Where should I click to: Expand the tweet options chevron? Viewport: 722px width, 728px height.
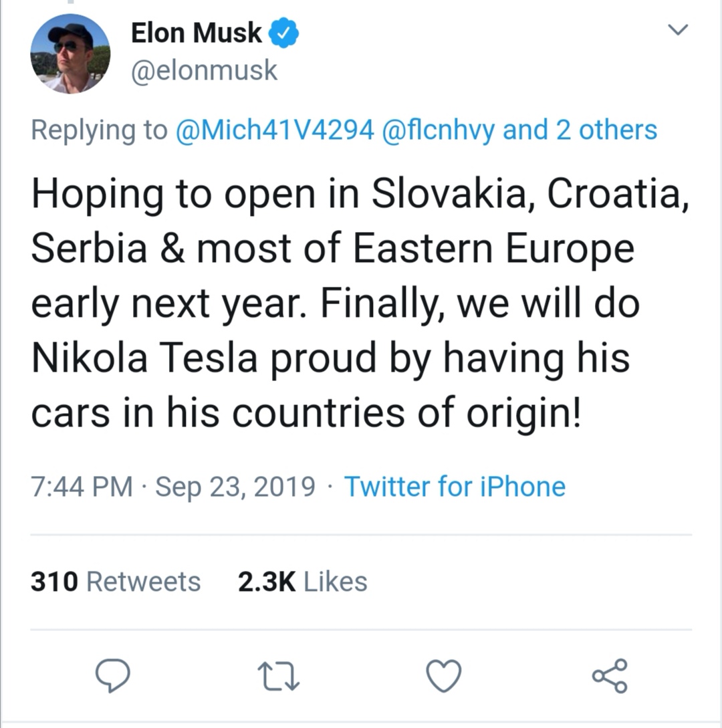[x=678, y=29]
